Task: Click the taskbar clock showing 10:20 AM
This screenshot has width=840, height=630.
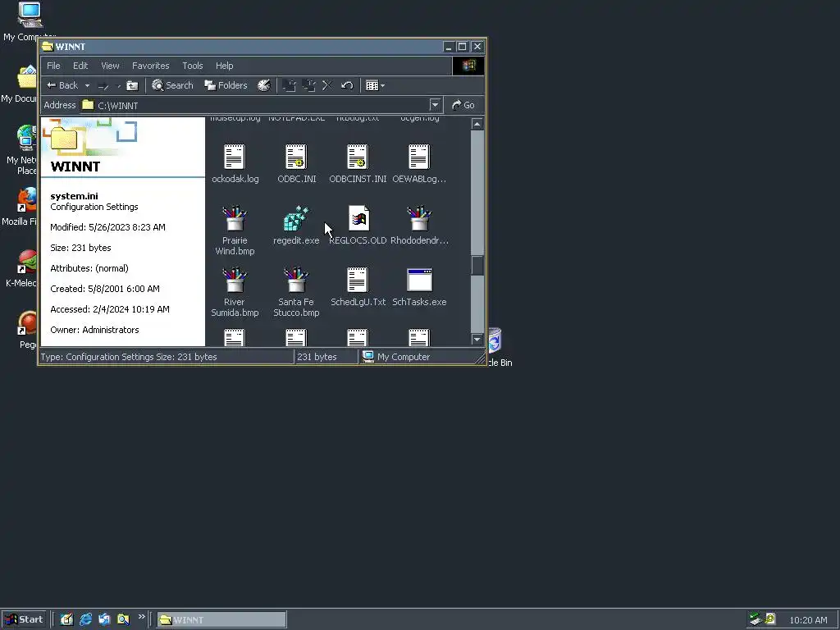Action: pyautogui.click(x=808, y=620)
